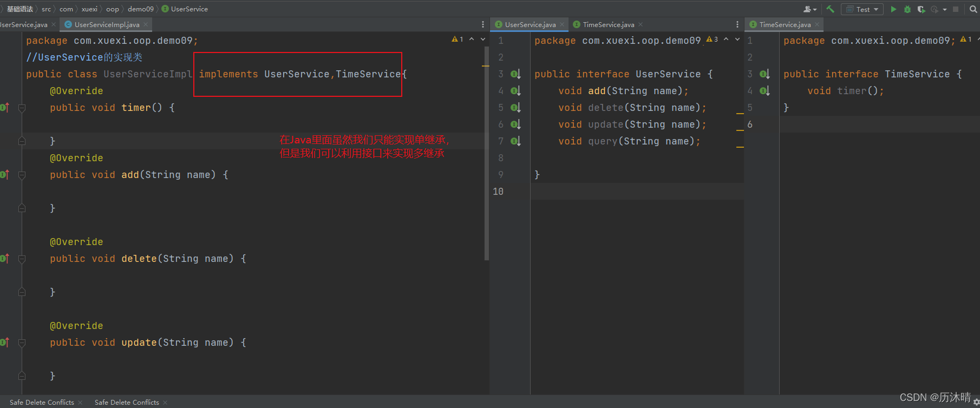Click the class name UserServiceImpl in code
Viewport: 980px width, 408px height.
click(148, 74)
